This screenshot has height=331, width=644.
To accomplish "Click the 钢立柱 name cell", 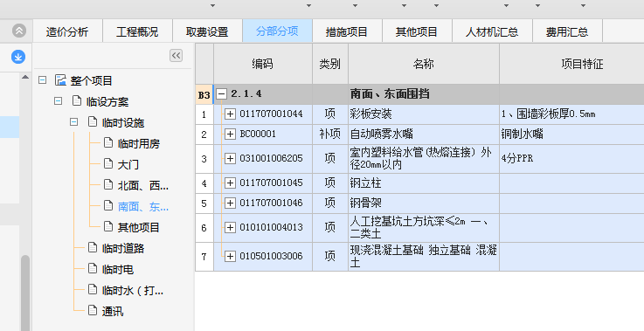I will click(424, 183).
